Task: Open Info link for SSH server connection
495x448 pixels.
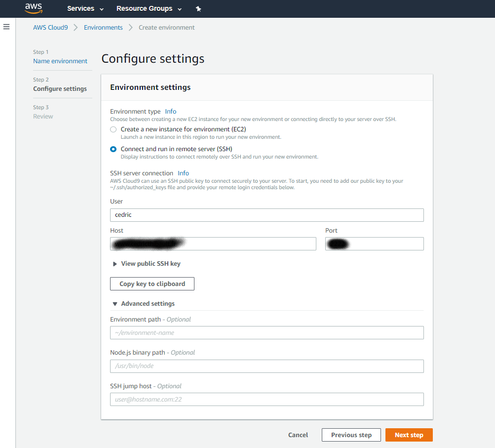Action: [x=183, y=173]
